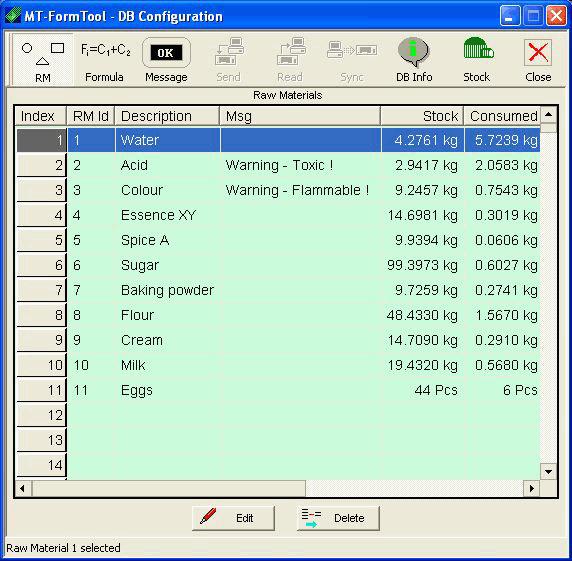This screenshot has width=572, height=561.
Task: Sort by the Index column header
Action: click(x=41, y=116)
